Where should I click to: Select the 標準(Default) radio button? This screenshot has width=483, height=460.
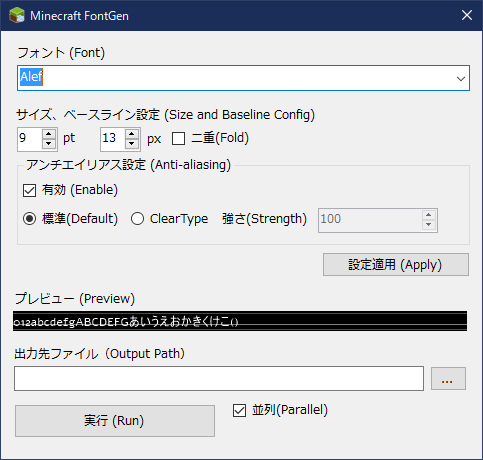(30, 219)
